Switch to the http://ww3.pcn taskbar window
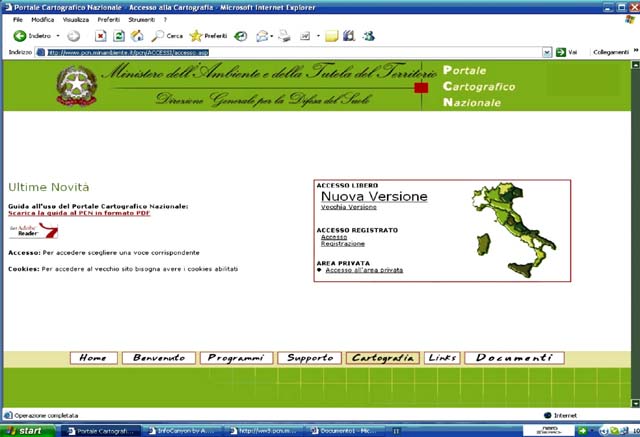The width and height of the screenshot is (640, 437). tap(263, 431)
